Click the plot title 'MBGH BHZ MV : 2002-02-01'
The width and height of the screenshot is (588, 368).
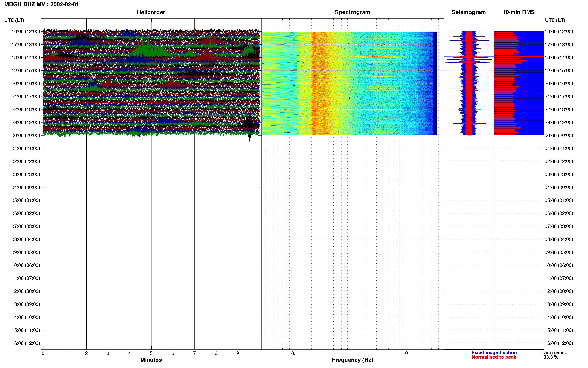point(42,4)
